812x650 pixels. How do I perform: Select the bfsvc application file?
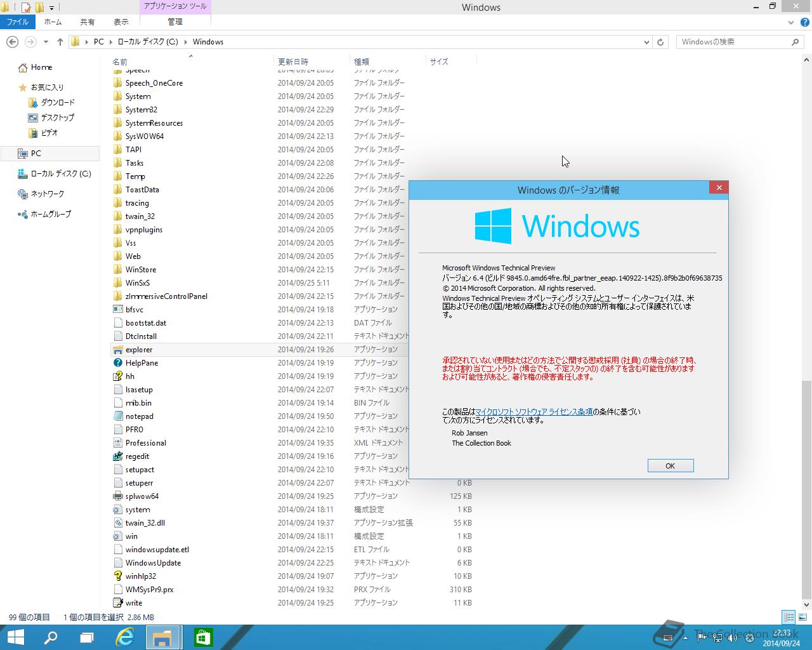pyautogui.click(x=134, y=310)
